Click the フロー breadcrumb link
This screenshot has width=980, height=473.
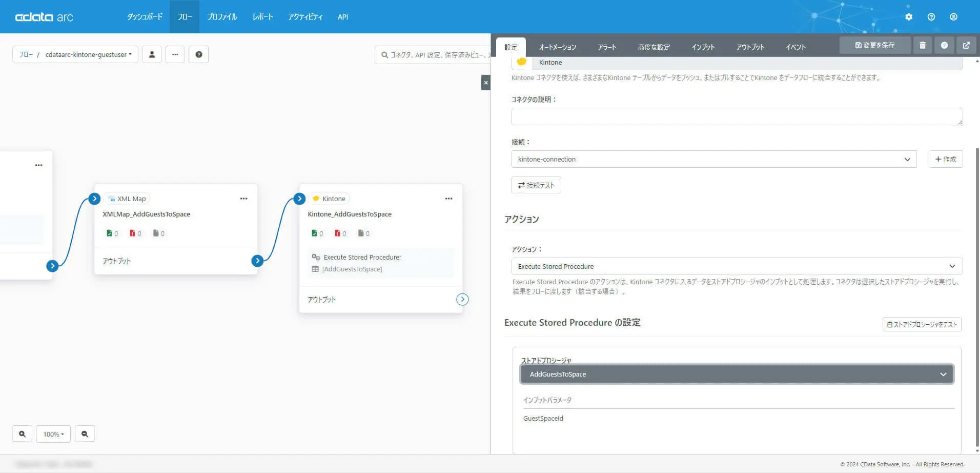tap(26, 54)
